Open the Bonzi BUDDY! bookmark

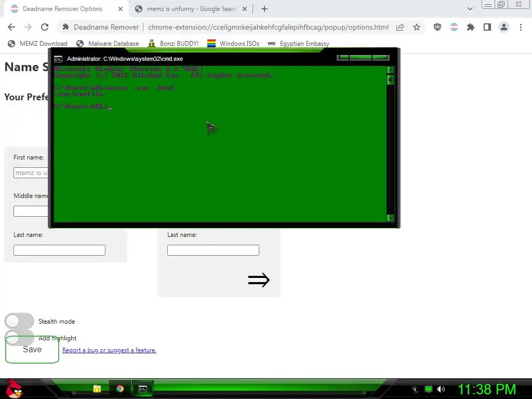point(174,44)
